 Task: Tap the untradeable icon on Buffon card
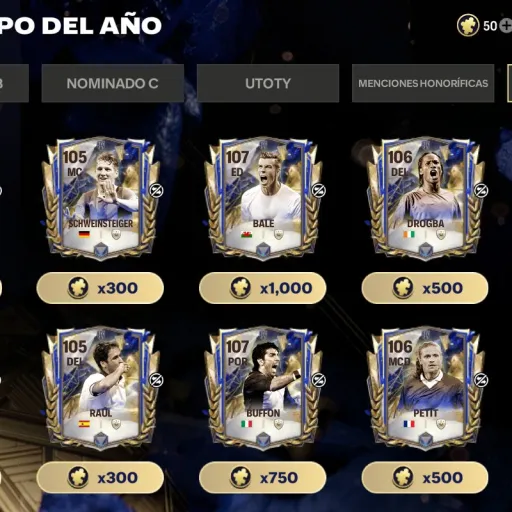pos(318,380)
